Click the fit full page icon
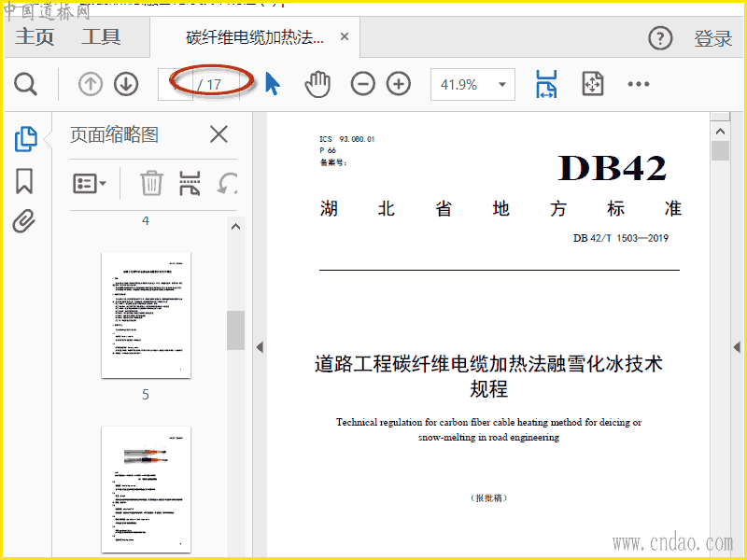Image resolution: width=747 pixels, height=560 pixels. [593, 84]
